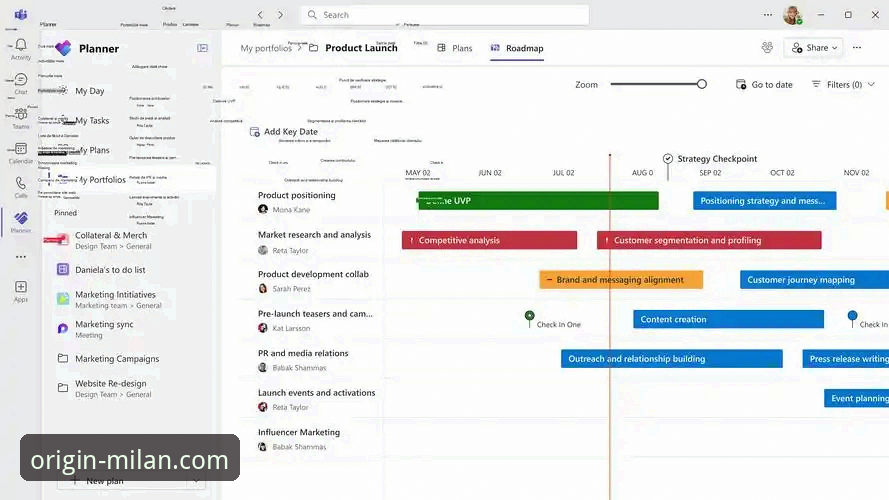Screen dimensions: 889x500
Task: Open the Copilot icon in header
Action: point(767,48)
